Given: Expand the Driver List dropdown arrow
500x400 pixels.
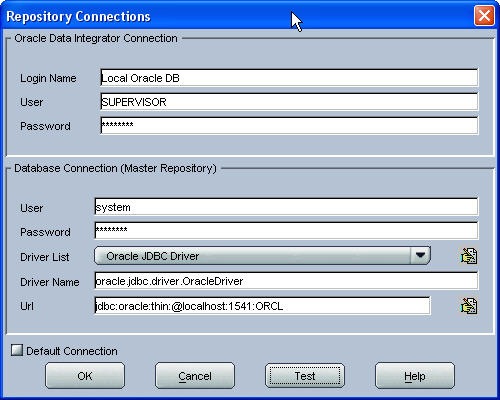Looking at the screenshot, I should pos(420,256).
